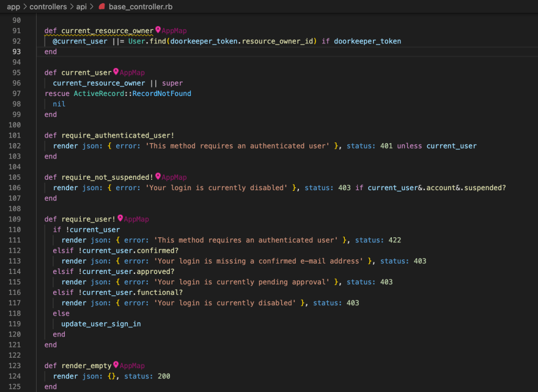This screenshot has height=392, width=538.
Task: Open the 'api' breadcrumb segment
Action: pos(81,7)
